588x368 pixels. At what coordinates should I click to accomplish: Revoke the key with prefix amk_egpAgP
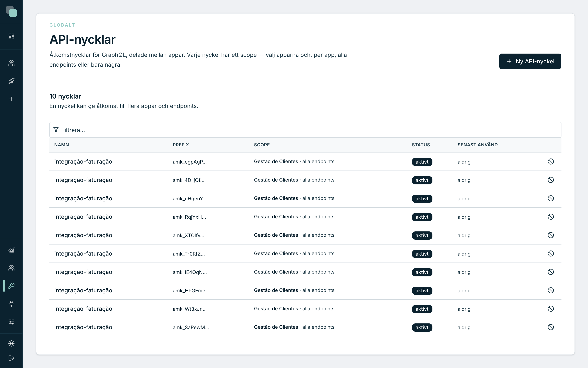click(551, 162)
